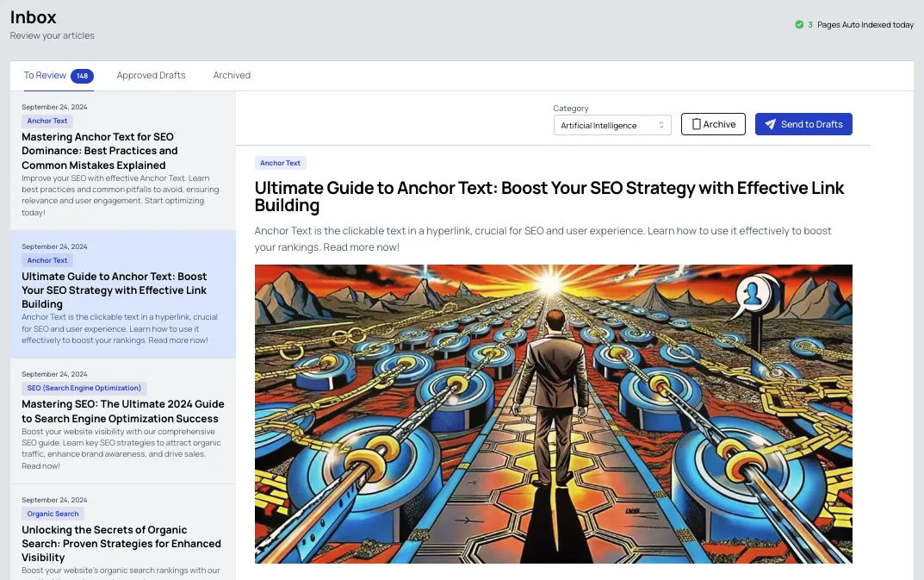The image size is (924, 580).
Task: Click the 148 count badge on To Review
Action: [x=82, y=76]
